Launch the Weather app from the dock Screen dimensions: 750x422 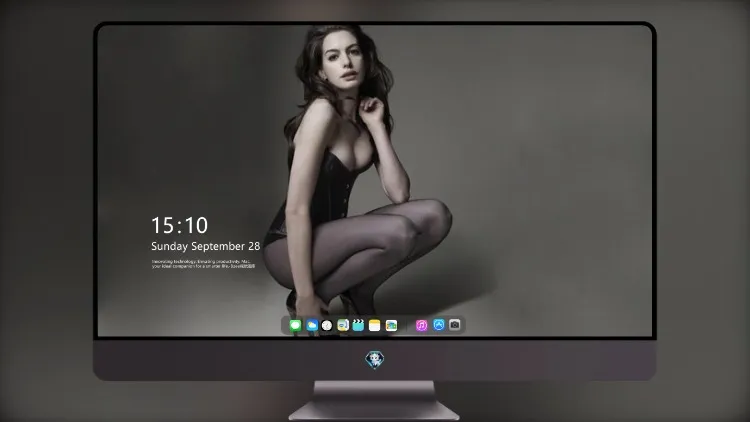coord(312,325)
